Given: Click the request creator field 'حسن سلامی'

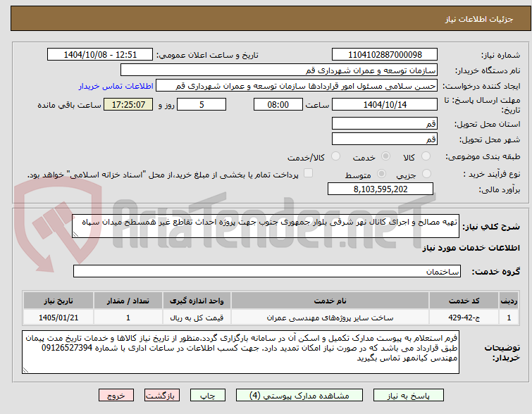Looking at the screenshot, I should (297, 86).
